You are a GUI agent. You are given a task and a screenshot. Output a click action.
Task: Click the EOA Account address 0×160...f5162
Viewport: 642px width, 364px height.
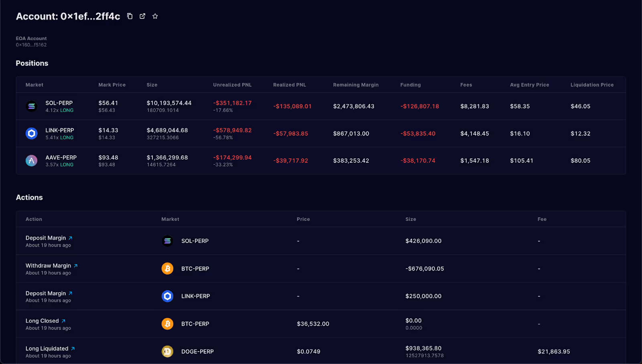pos(31,44)
